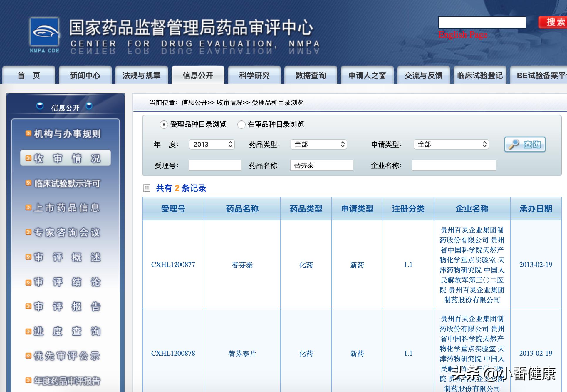Click the list icon beside 共有2条记录
The width and height of the screenshot is (567, 392).
click(147, 188)
